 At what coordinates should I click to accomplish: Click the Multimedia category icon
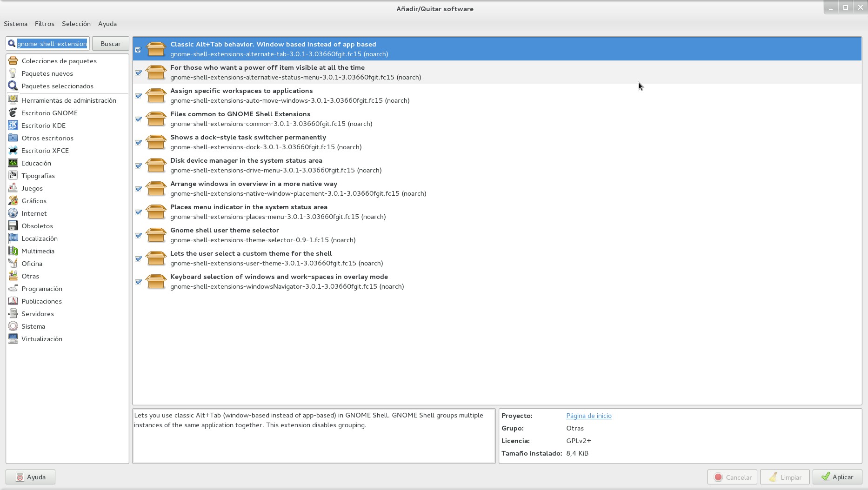tap(13, 251)
